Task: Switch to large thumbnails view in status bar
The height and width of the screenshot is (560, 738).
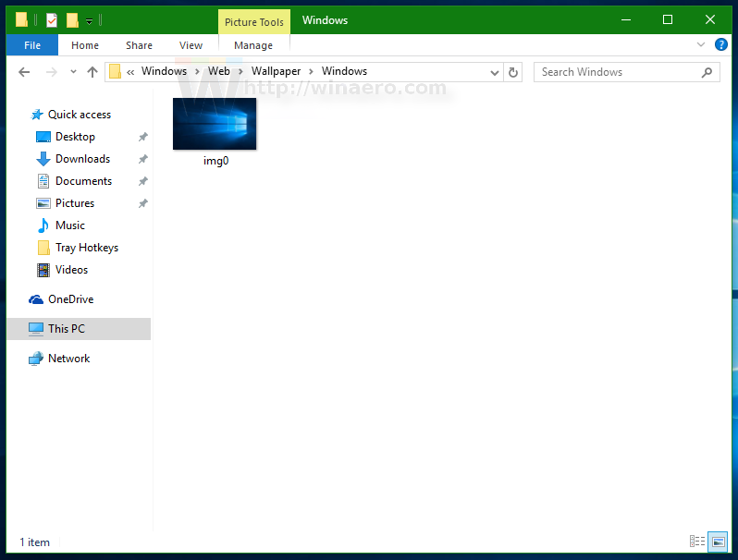Action: click(718, 542)
